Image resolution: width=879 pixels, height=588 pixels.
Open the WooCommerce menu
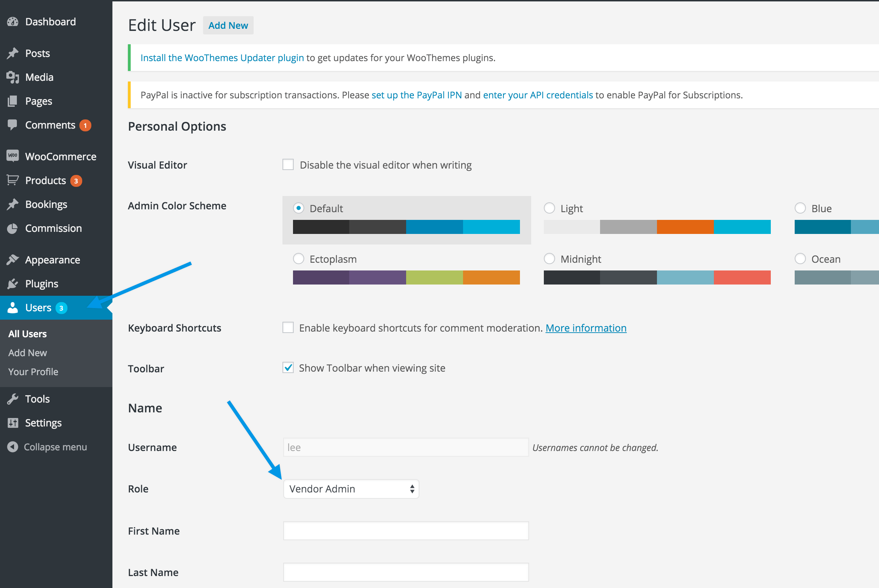60,156
